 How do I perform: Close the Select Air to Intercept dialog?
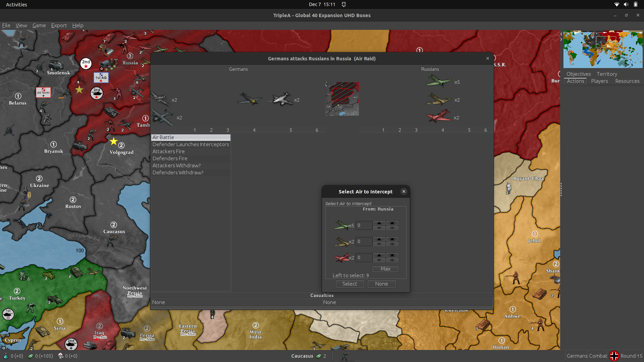coord(404,191)
